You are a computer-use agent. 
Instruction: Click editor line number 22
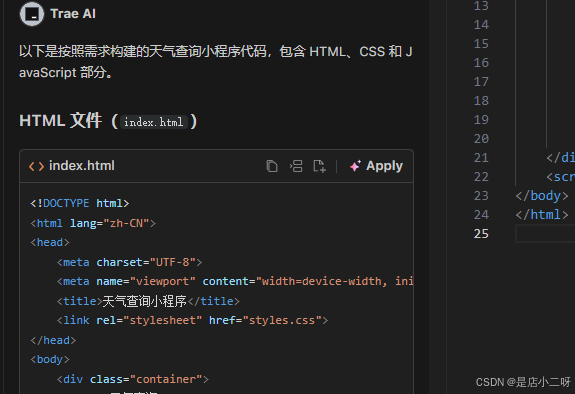click(481, 177)
